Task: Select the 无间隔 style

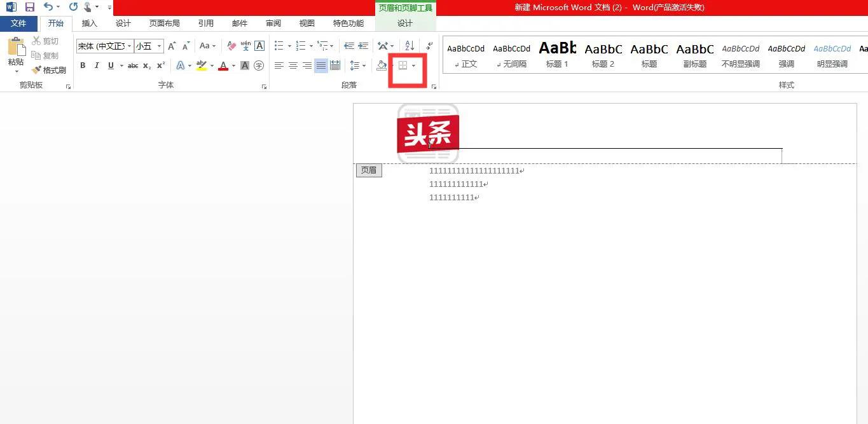Action: pyautogui.click(x=511, y=54)
